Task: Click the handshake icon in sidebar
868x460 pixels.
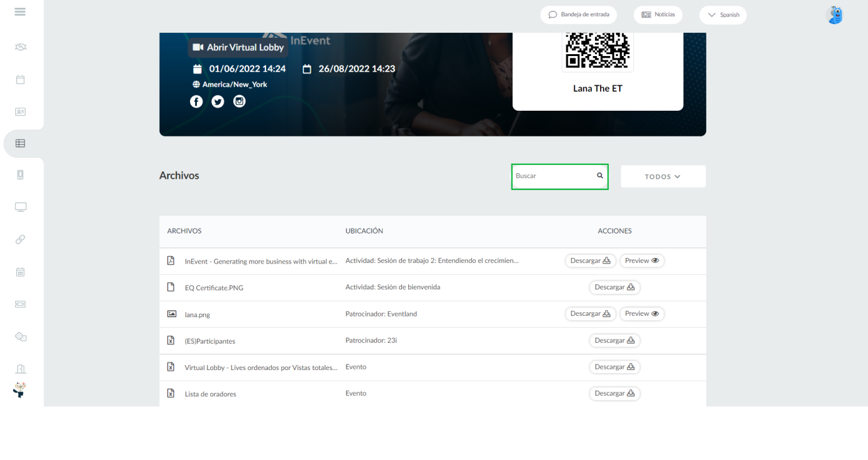Action: [21, 47]
